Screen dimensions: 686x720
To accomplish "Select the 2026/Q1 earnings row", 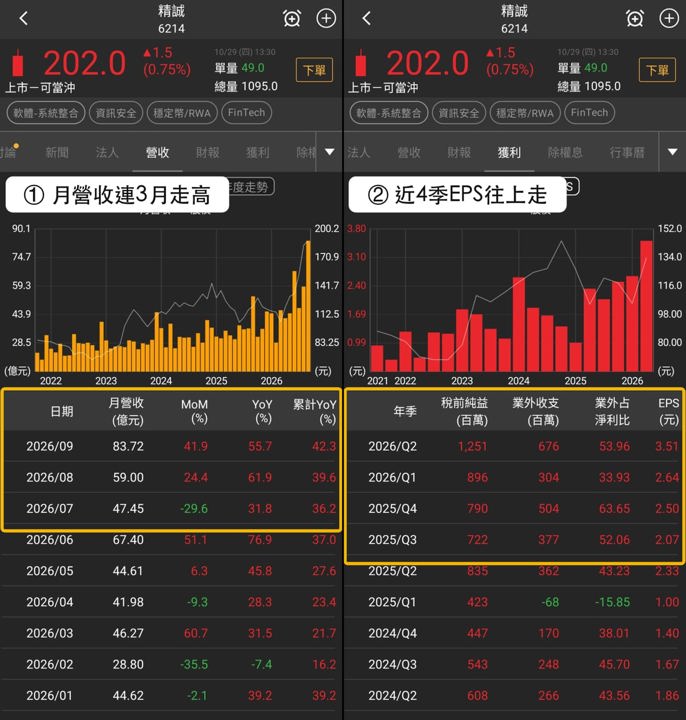I will 514,477.
